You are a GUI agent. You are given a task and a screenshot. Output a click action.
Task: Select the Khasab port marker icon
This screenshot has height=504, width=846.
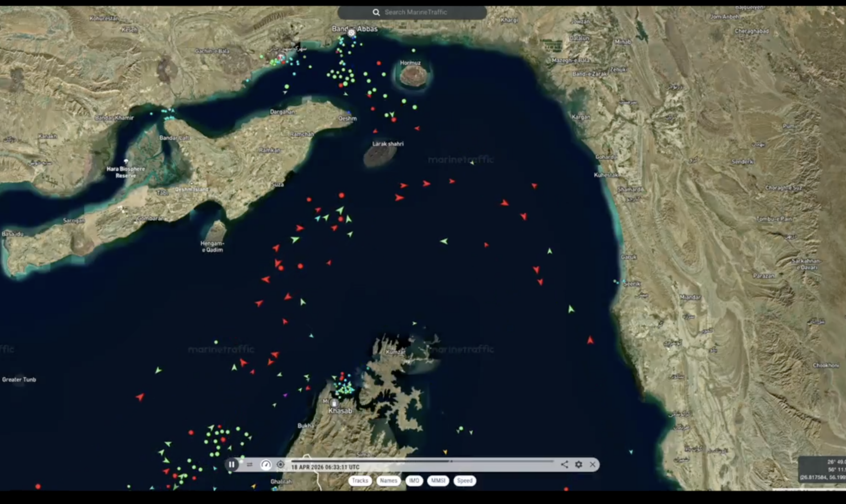point(334,403)
